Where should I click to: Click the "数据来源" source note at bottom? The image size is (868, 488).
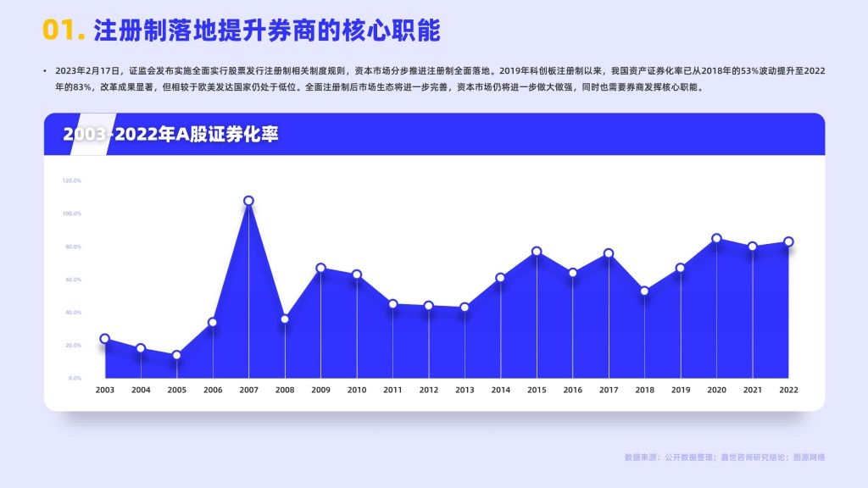point(725,457)
